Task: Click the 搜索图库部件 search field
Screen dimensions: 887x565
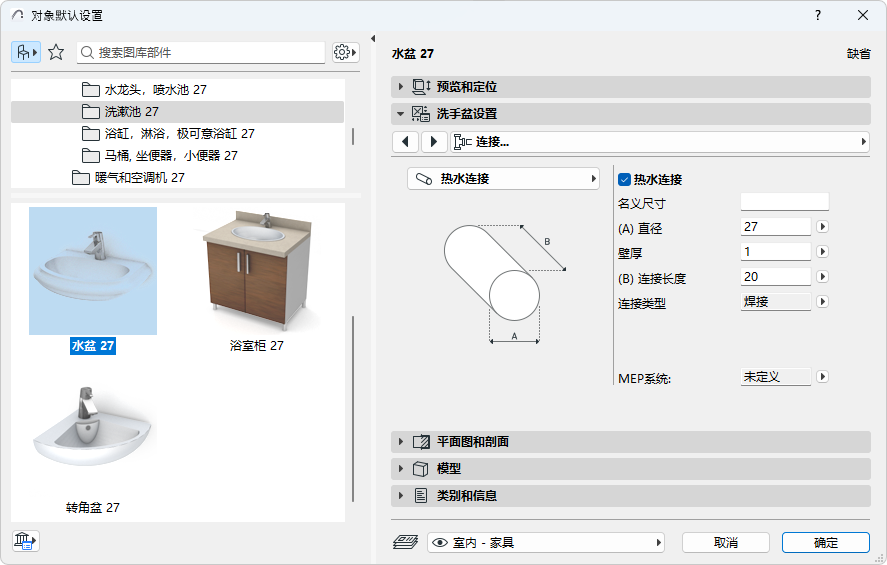Action: point(201,53)
